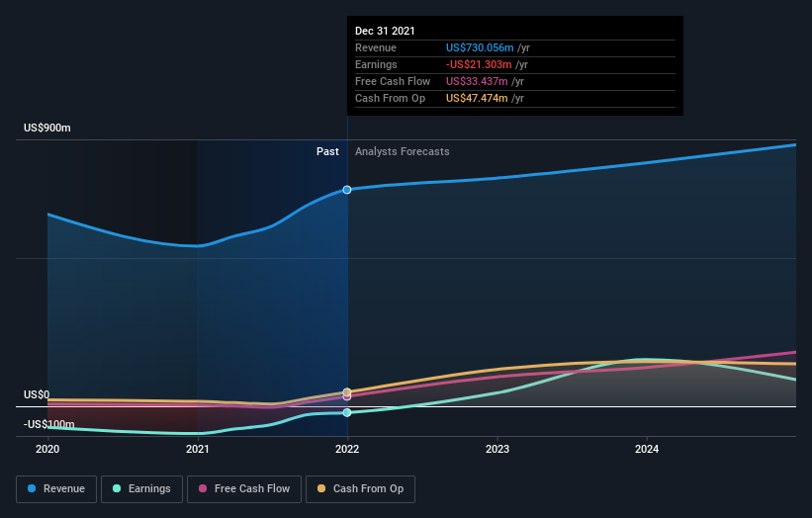Click the tooltip 'Earnings' row label
This screenshot has height=518, width=812.
point(376,64)
